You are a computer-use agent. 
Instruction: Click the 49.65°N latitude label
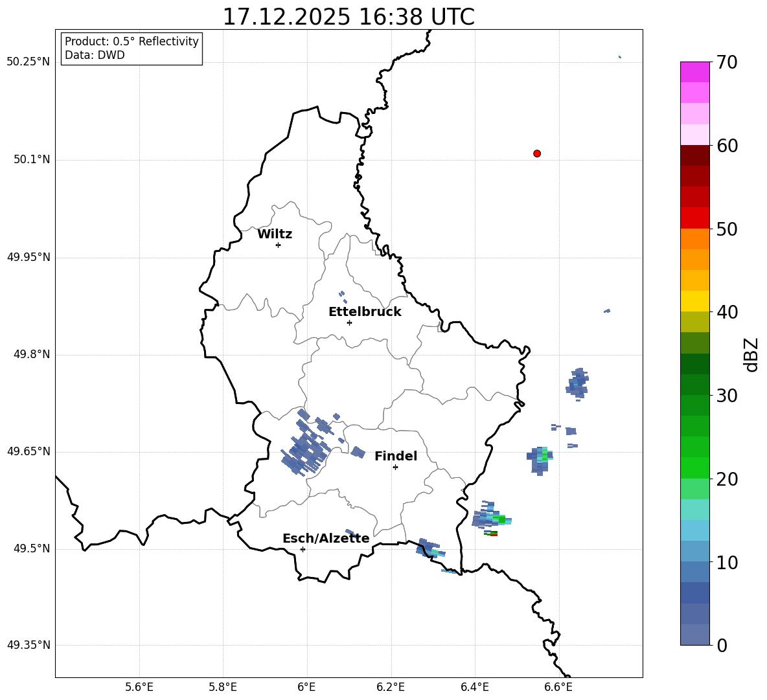[29, 451]
